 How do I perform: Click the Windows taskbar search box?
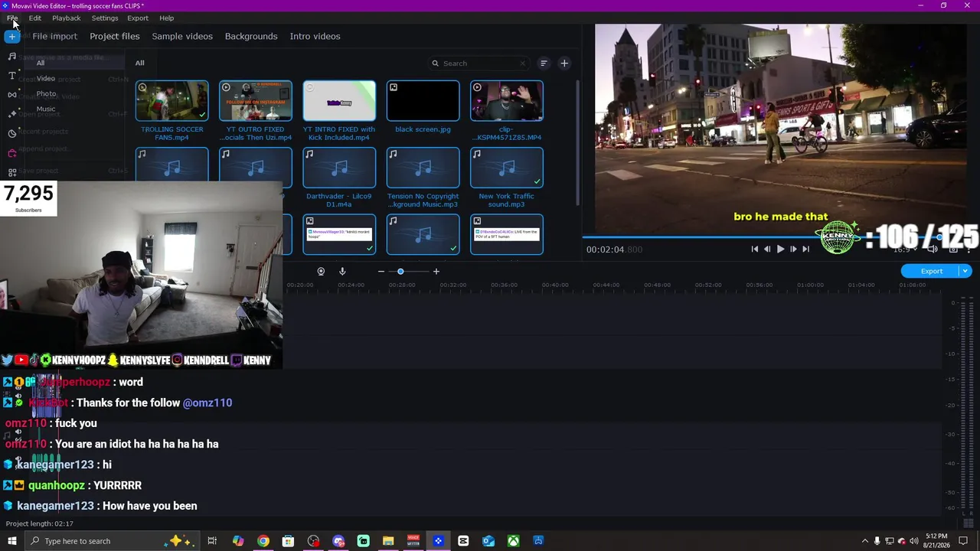pos(111,541)
